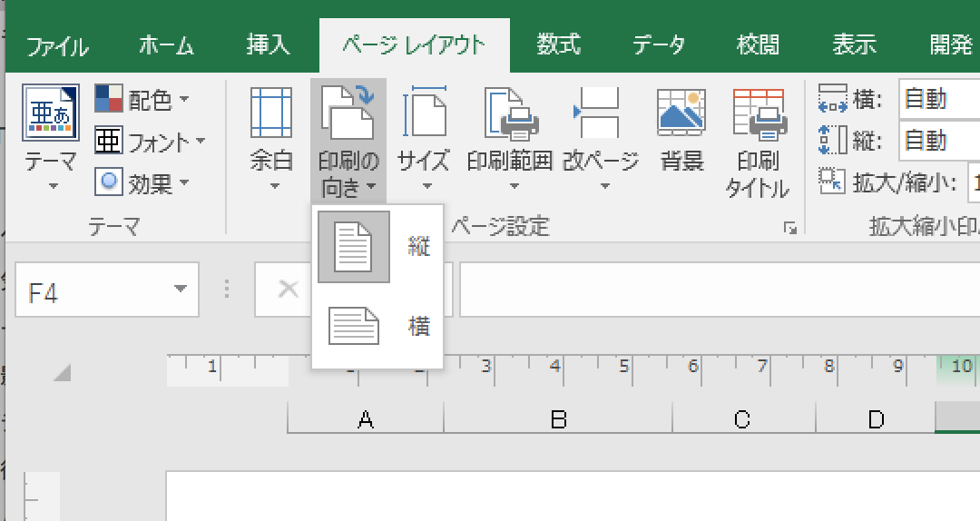Click the Select All corner triangle

click(x=62, y=372)
